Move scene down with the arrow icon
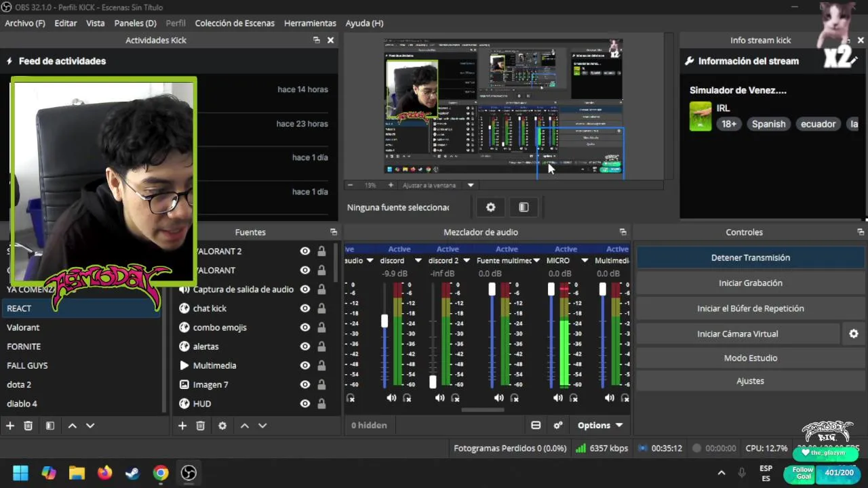Screen dimensions: 868x488 [x=90, y=426]
